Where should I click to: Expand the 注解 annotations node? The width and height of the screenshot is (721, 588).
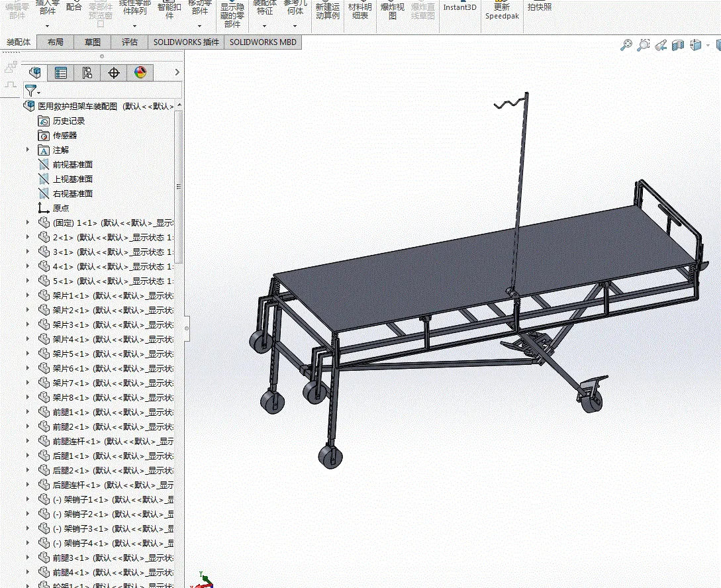point(28,150)
